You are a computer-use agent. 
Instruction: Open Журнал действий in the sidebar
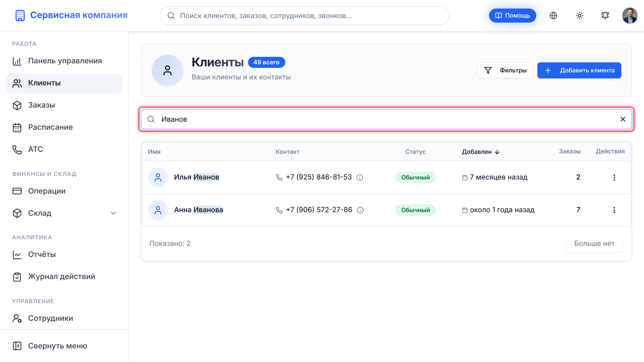coord(64,277)
